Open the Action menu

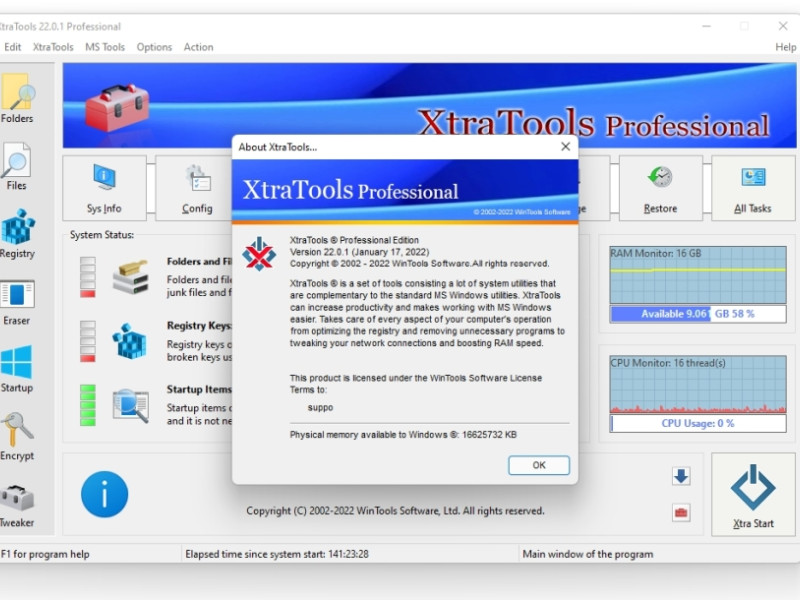[198, 47]
